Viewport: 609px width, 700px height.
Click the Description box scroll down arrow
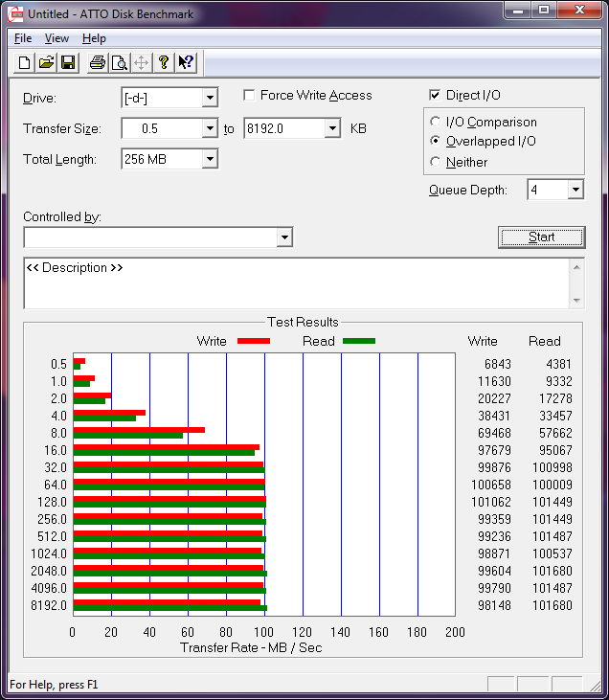coord(576,301)
